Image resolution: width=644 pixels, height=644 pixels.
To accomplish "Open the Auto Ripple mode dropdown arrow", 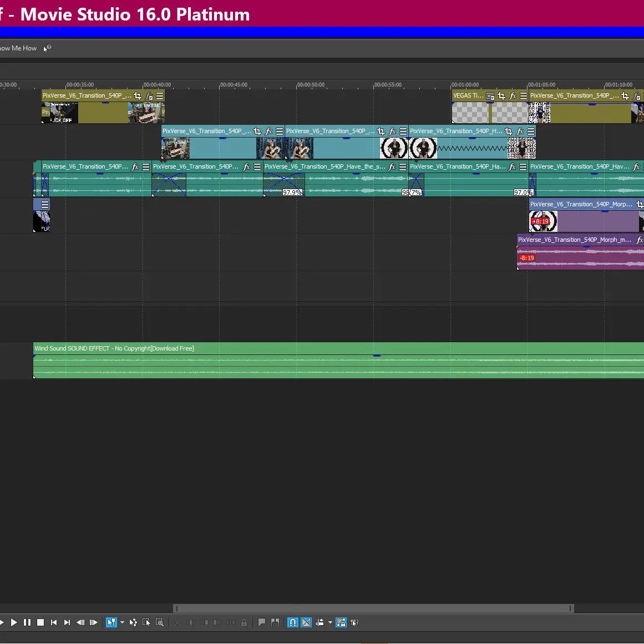I will tap(330, 622).
